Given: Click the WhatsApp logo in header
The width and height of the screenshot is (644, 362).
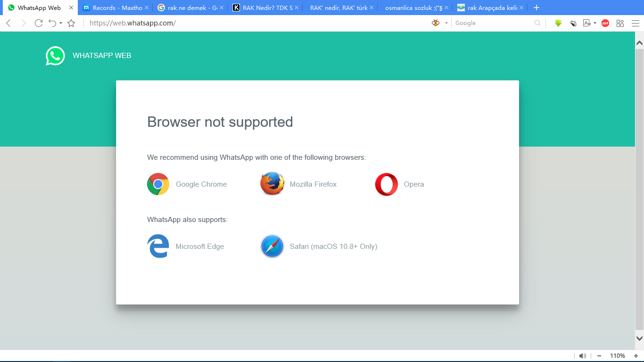Looking at the screenshot, I should tap(55, 56).
